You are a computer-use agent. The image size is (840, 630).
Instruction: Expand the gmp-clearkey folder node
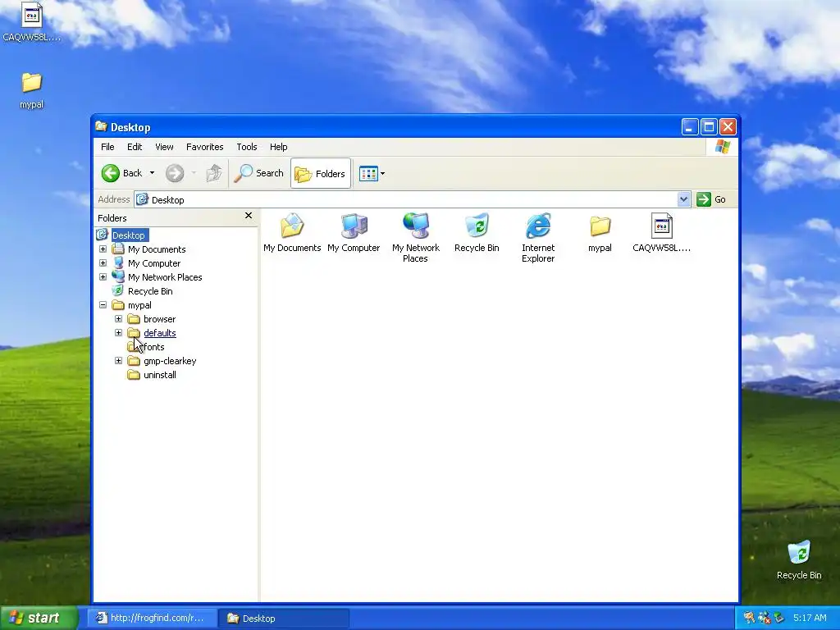(118, 361)
